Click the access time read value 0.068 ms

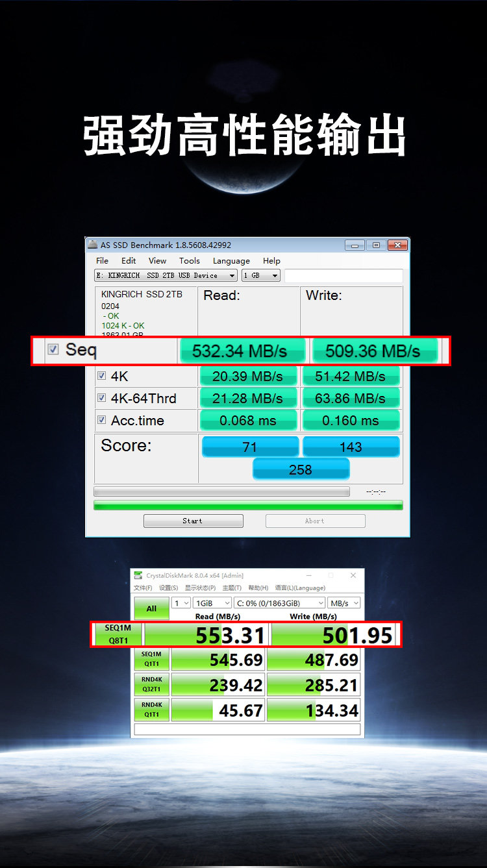coord(248,421)
